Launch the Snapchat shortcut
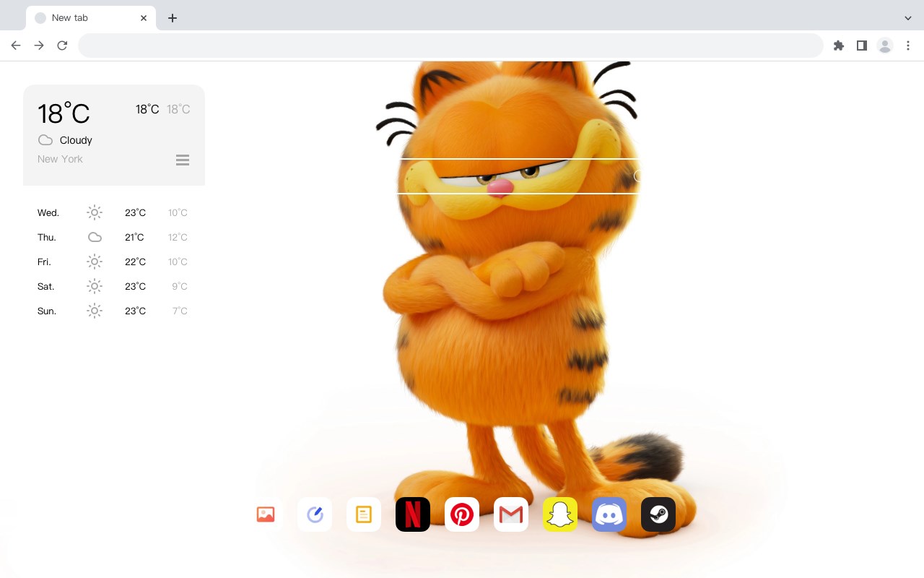The image size is (924, 578). click(x=560, y=514)
